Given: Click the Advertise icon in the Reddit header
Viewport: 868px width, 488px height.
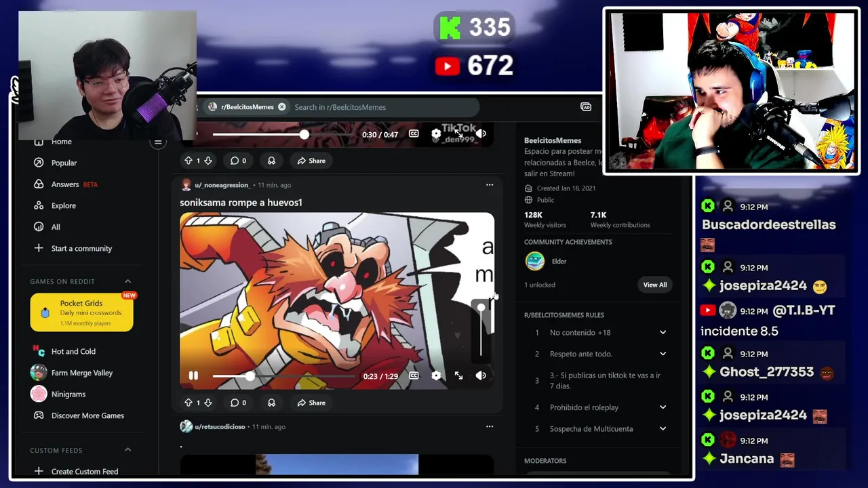Looking at the screenshot, I should point(586,107).
